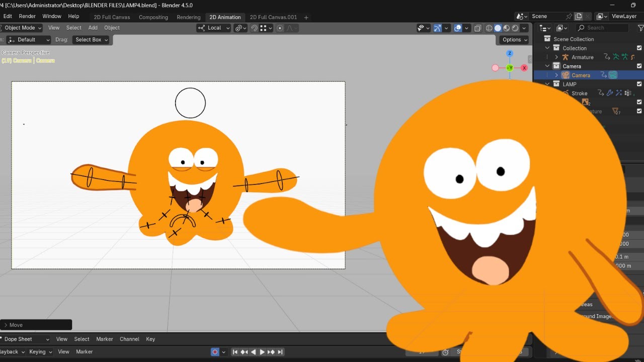644x362 pixels.
Task: Click the Z axis on navigation gizmo
Action: (510, 53)
